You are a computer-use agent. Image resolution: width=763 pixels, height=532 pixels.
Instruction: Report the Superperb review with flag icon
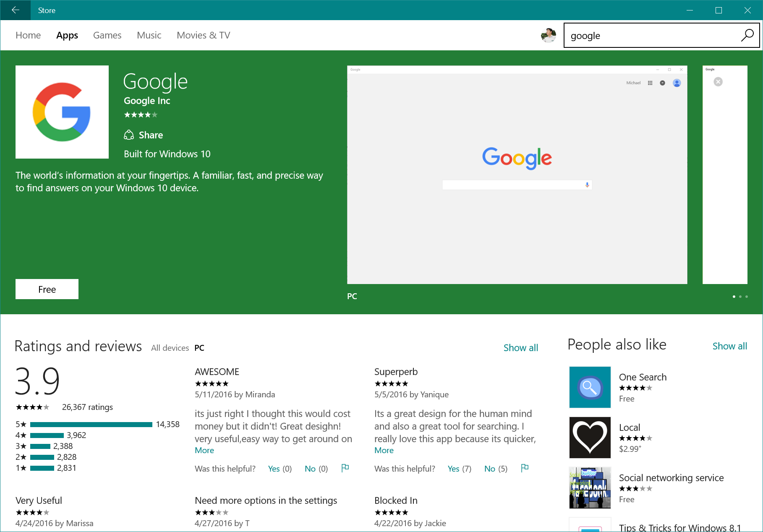pos(525,468)
